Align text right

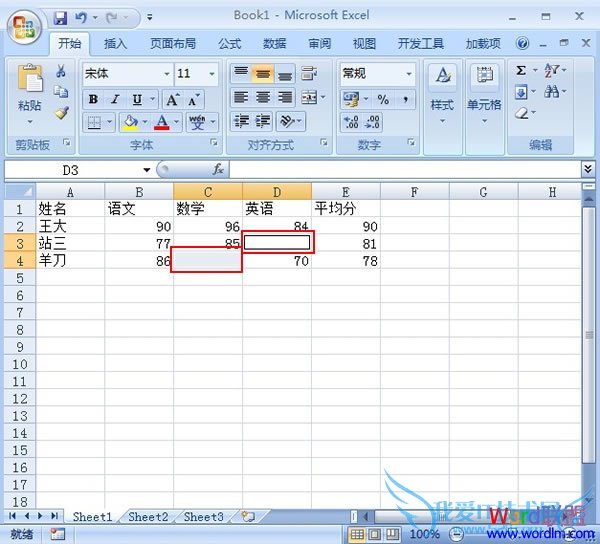pyautogui.click(x=285, y=97)
